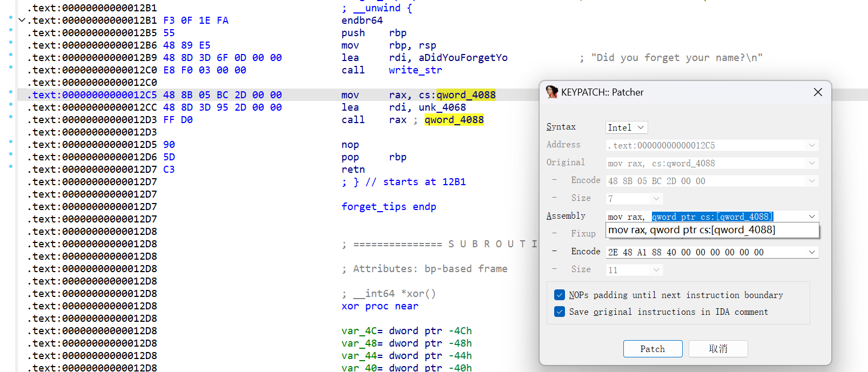This screenshot has height=372, width=868.
Task: Click the 取消 cancel button
Action: [x=718, y=349]
